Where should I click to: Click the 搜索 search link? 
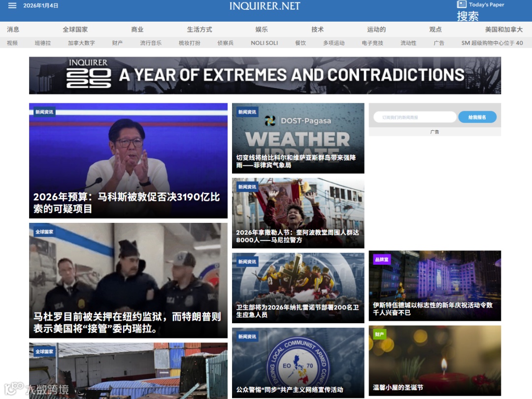point(467,16)
